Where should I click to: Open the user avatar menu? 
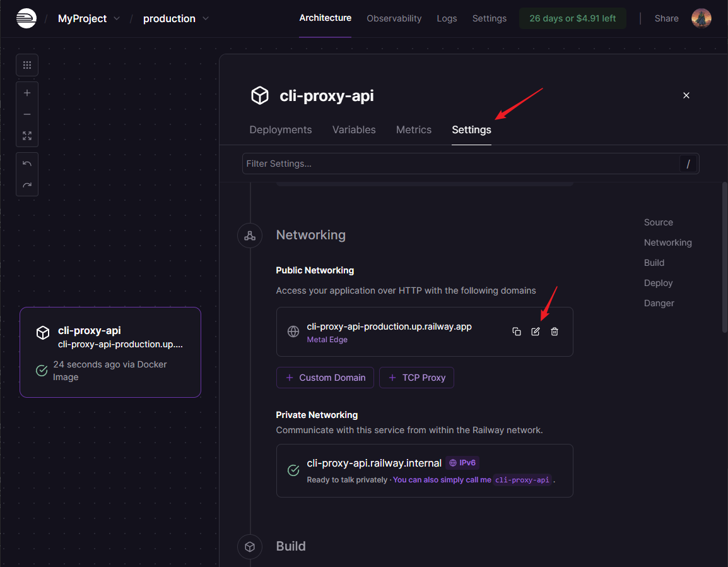click(x=701, y=18)
